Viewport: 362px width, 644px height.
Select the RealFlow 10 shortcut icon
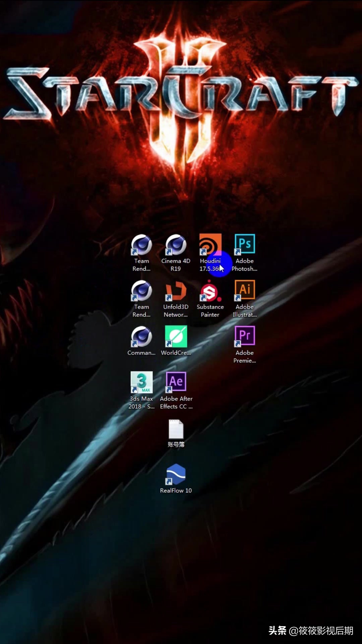click(176, 474)
